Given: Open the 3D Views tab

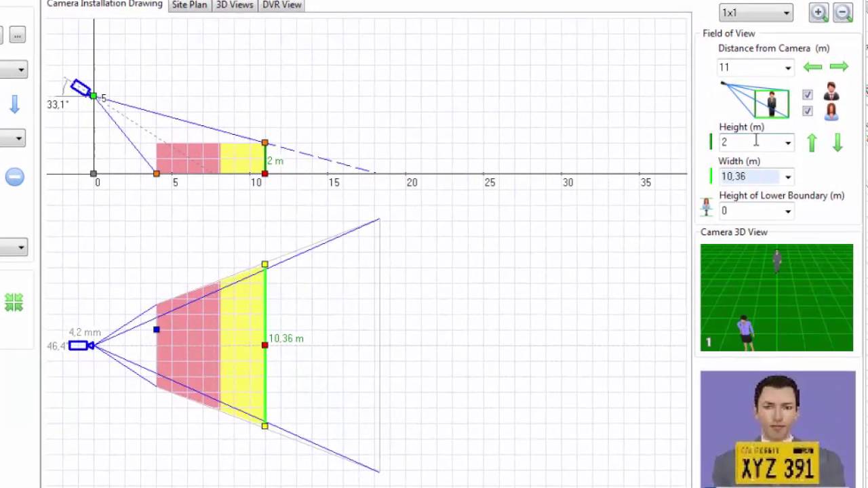Looking at the screenshot, I should pyautogui.click(x=235, y=5).
